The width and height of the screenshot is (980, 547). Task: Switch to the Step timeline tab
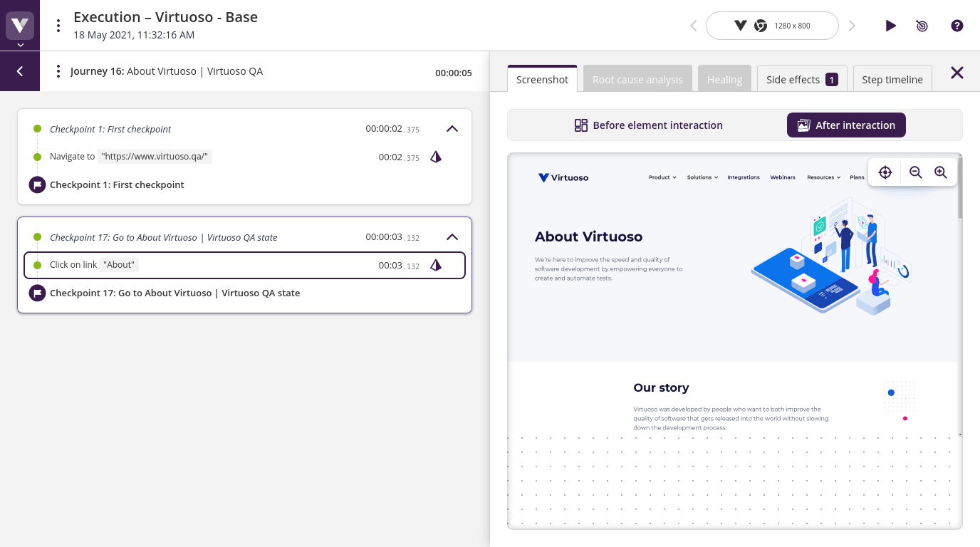pyautogui.click(x=892, y=79)
